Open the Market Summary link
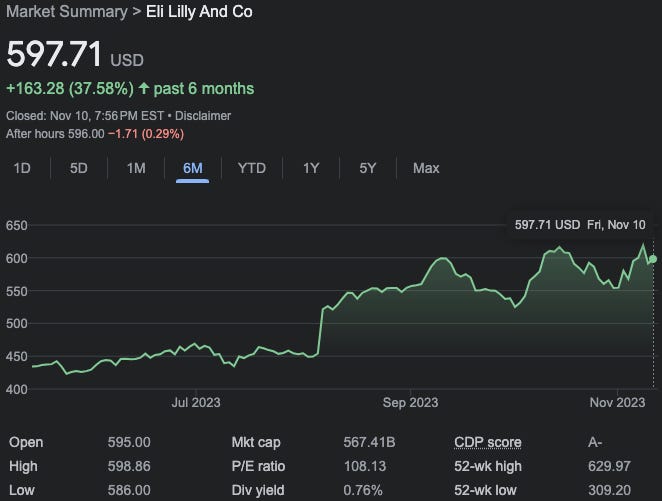Screen dimensions: 662x501 point(67,11)
